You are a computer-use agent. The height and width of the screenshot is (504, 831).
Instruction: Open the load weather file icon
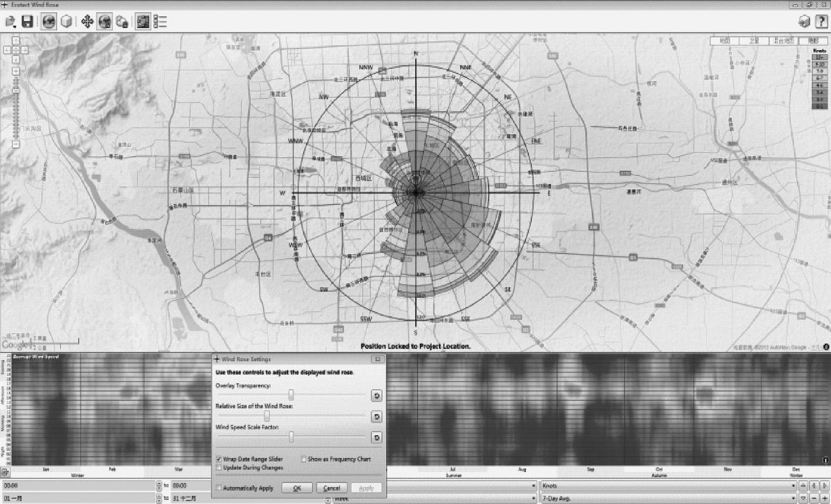point(10,22)
